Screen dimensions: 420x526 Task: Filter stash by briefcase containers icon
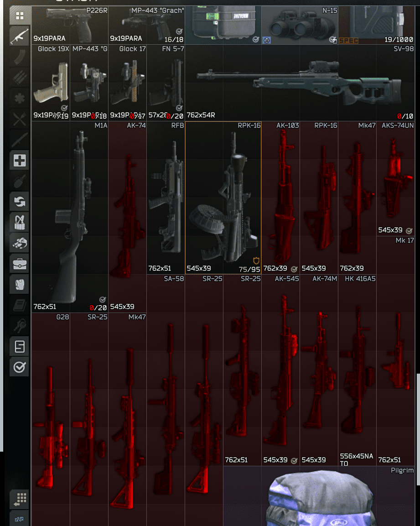pyautogui.click(x=20, y=264)
